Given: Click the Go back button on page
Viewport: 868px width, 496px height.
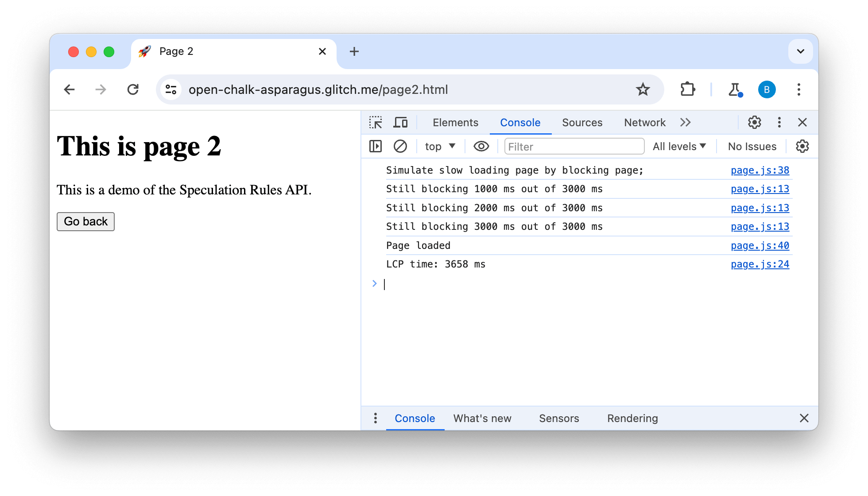Looking at the screenshot, I should 85,221.
